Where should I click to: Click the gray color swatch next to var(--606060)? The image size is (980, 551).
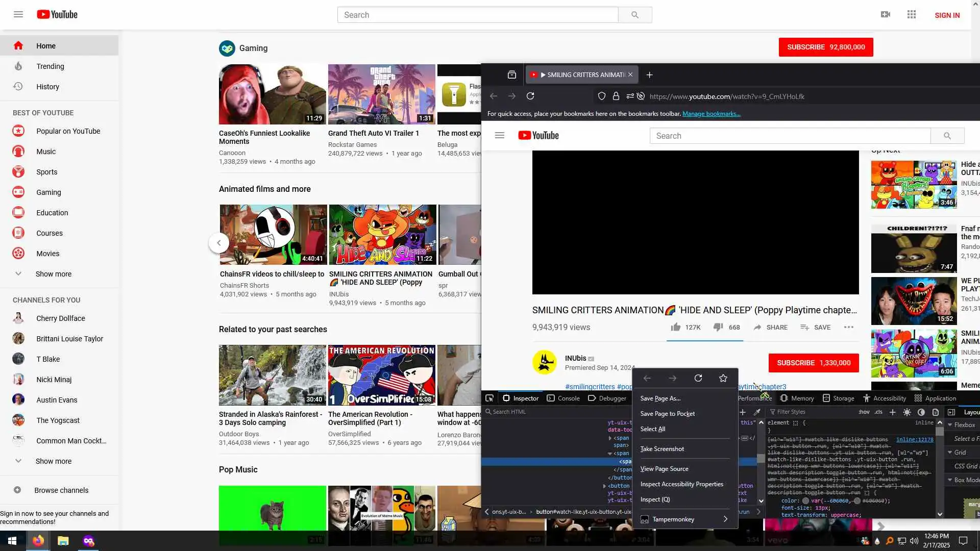tap(805, 501)
